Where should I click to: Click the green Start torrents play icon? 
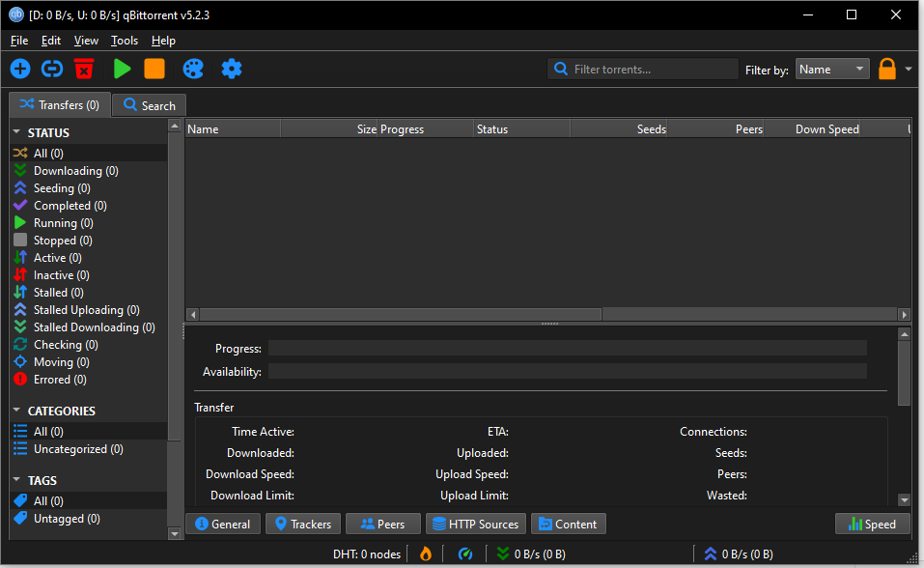click(x=122, y=69)
